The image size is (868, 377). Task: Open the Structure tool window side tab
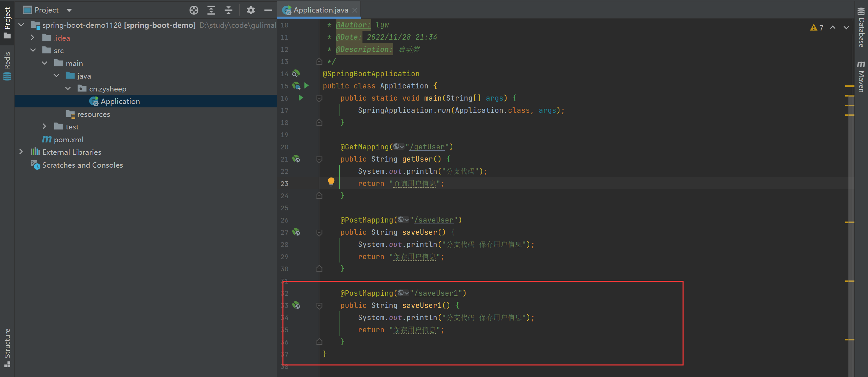pos(7,348)
